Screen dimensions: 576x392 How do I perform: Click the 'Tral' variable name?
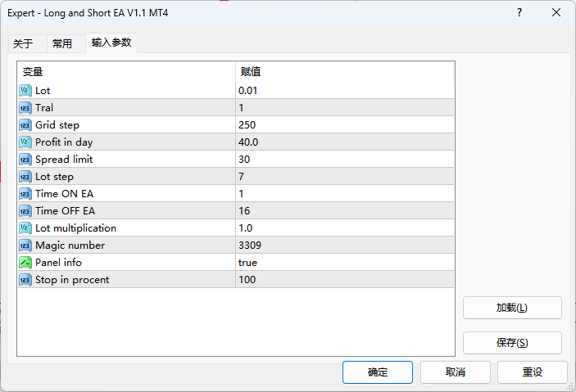point(44,108)
